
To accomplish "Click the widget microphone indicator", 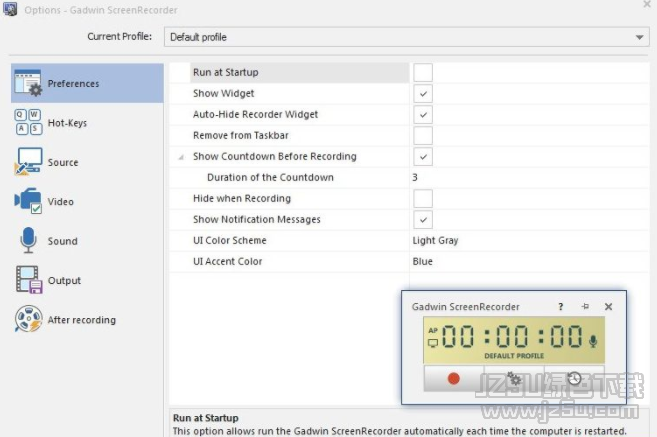I will coord(593,341).
